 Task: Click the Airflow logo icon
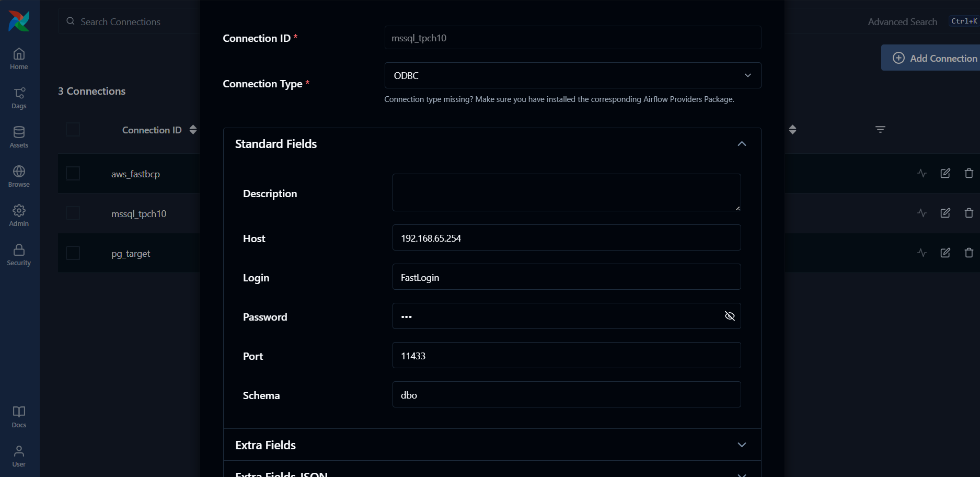pos(19,21)
